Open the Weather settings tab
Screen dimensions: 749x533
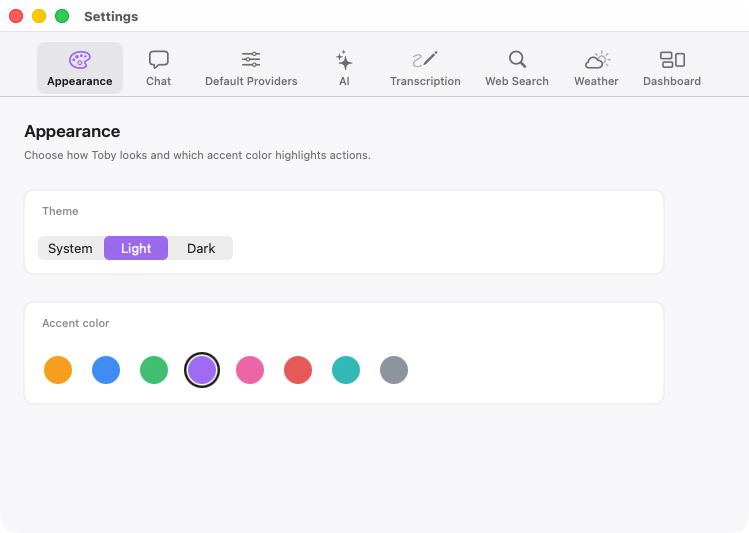tap(596, 68)
